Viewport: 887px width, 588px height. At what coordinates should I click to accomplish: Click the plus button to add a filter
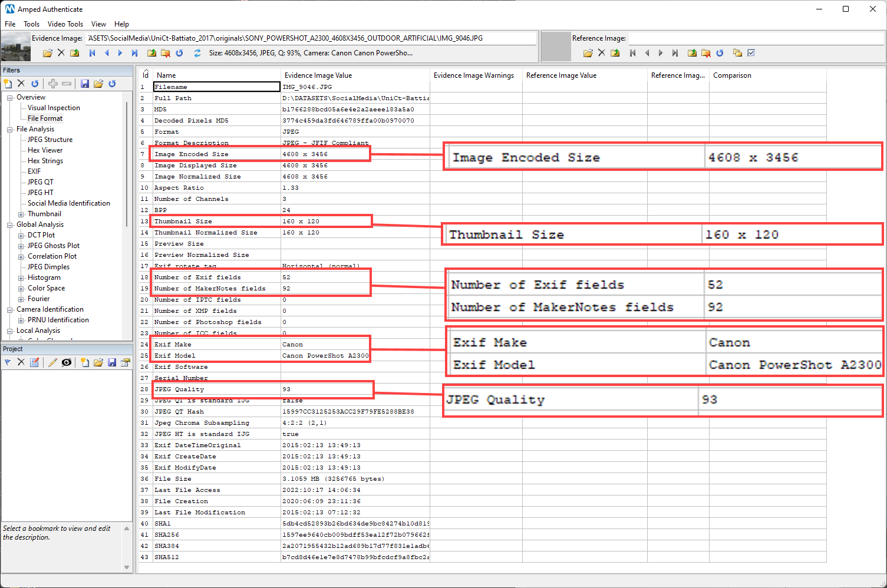[x=52, y=84]
